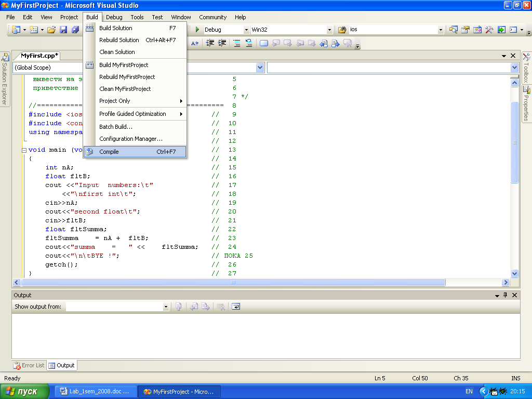
Task: Open the Show output from dropdown
Action: coord(166,307)
